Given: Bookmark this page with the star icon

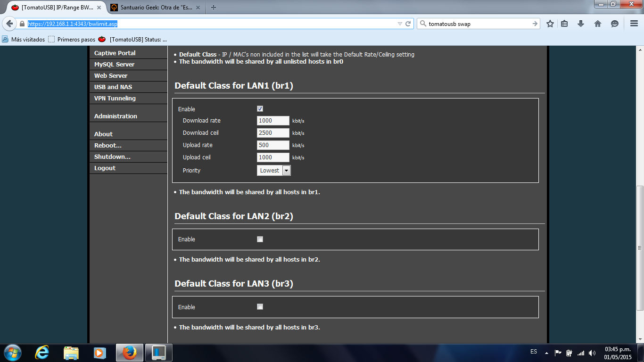Looking at the screenshot, I should (x=550, y=24).
